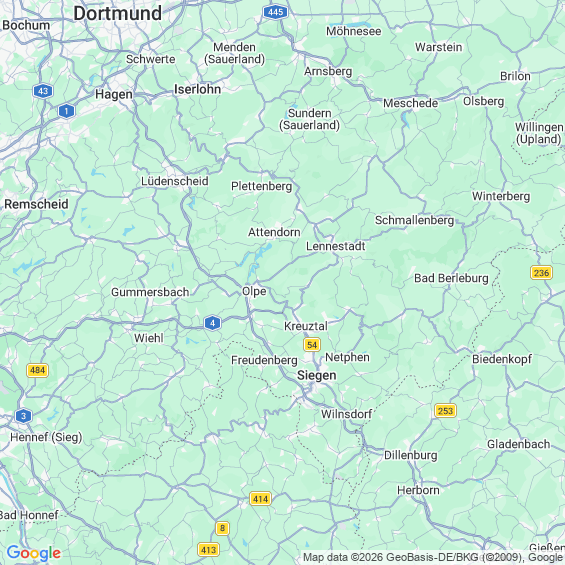
Task: Click the B236 yellow road shield
Action: tap(541, 273)
